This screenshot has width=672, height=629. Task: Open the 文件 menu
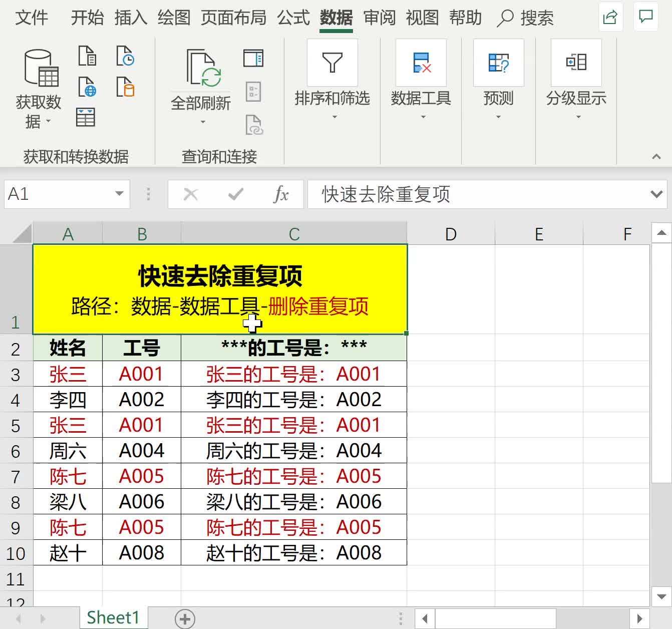[x=32, y=18]
